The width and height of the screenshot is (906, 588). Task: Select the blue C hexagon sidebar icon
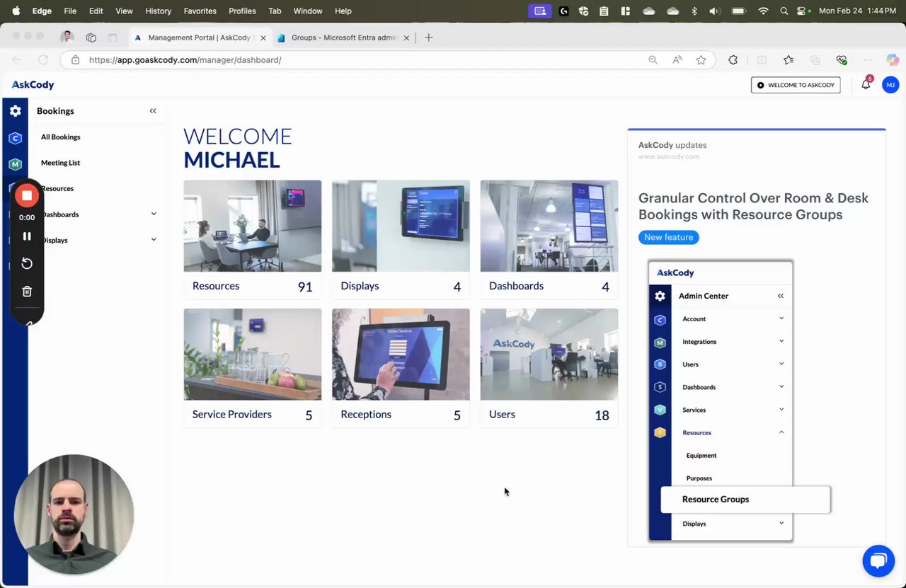(15, 138)
